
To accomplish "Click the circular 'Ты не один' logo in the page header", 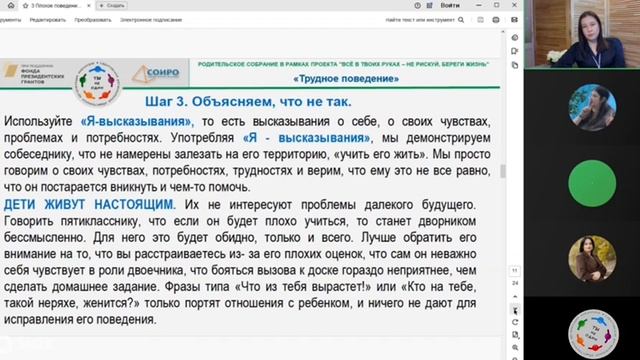I will point(97,84).
